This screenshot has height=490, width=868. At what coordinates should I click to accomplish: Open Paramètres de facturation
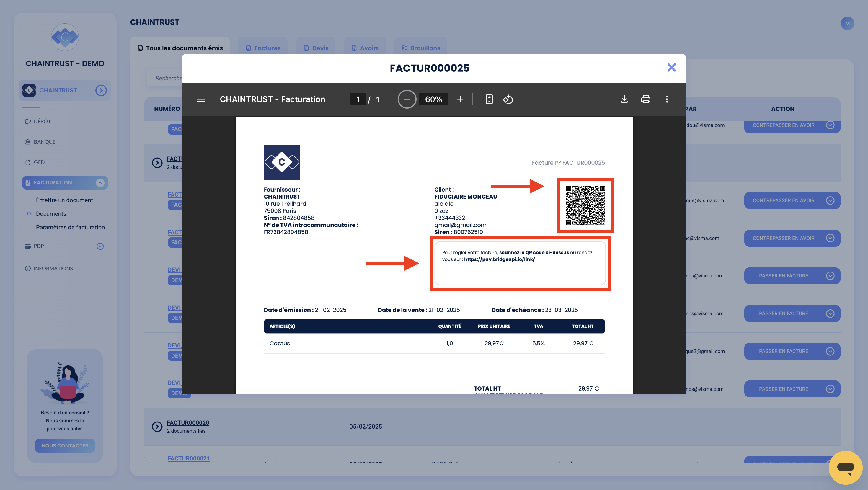(x=71, y=227)
